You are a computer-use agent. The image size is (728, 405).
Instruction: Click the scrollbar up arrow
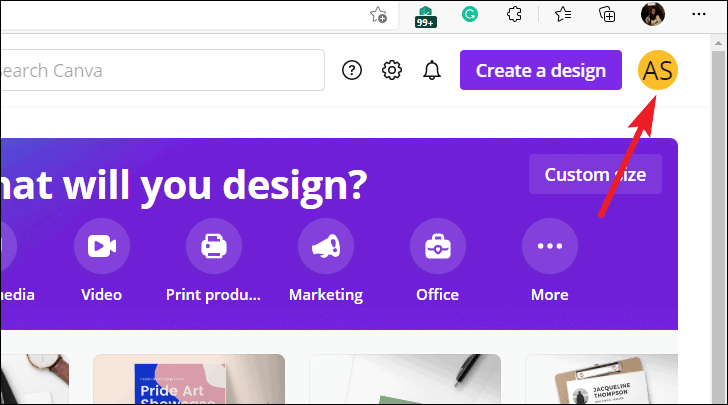pyautogui.click(x=718, y=43)
